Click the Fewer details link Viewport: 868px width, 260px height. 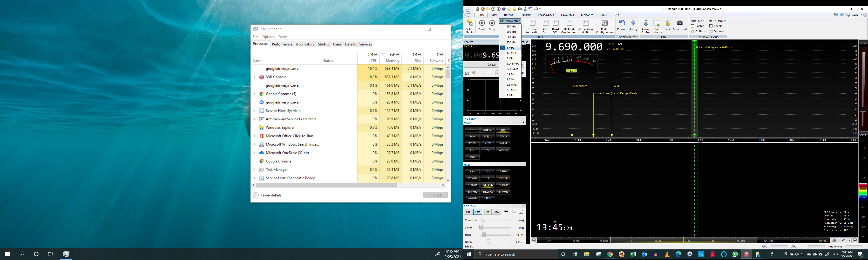click(x=271, y=195)
